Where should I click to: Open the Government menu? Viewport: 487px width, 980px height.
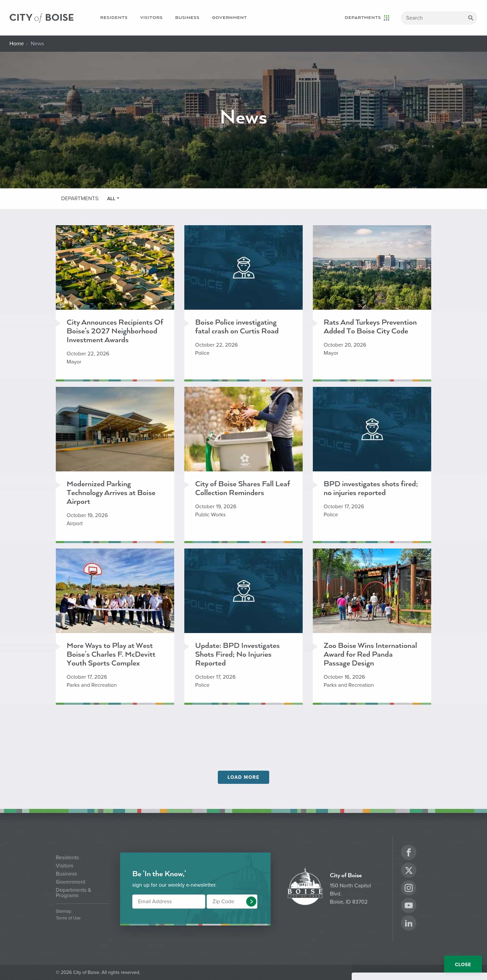coord(229,18)
